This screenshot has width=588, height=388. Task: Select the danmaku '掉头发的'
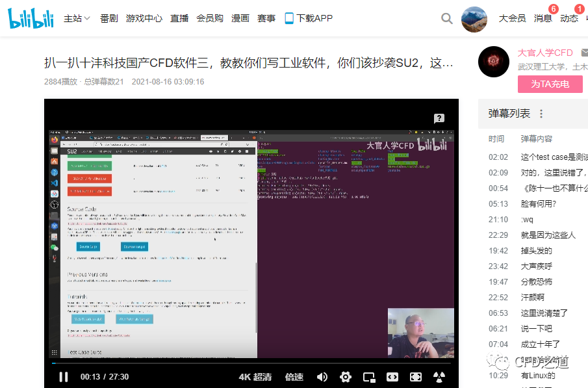[536, 251]
